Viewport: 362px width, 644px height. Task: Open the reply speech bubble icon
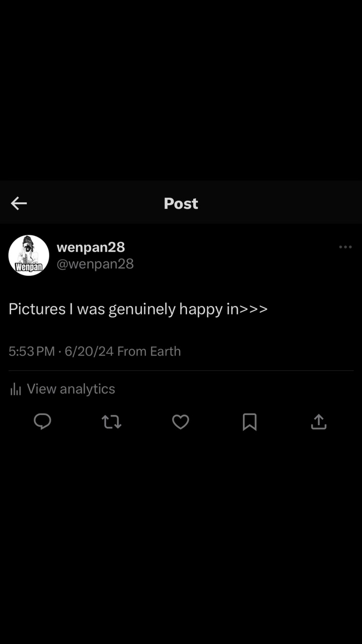[x=42, y=422]
